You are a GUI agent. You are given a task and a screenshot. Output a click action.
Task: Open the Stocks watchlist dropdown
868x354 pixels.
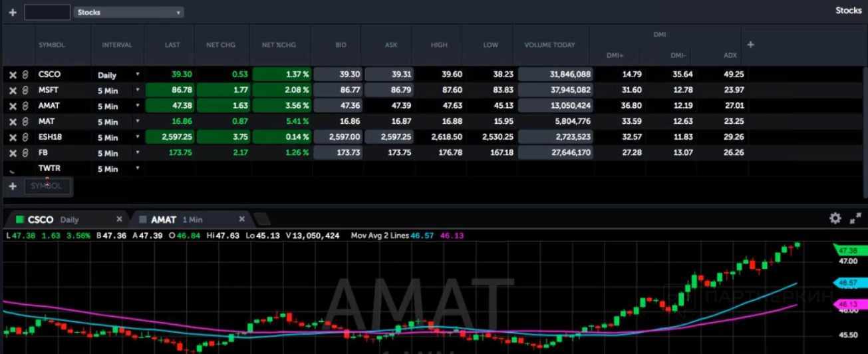[128, 12]
